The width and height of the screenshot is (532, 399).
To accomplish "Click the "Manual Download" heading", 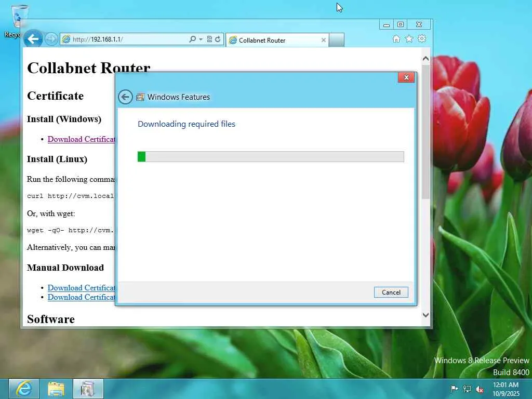I will click(x=65, y=268).
